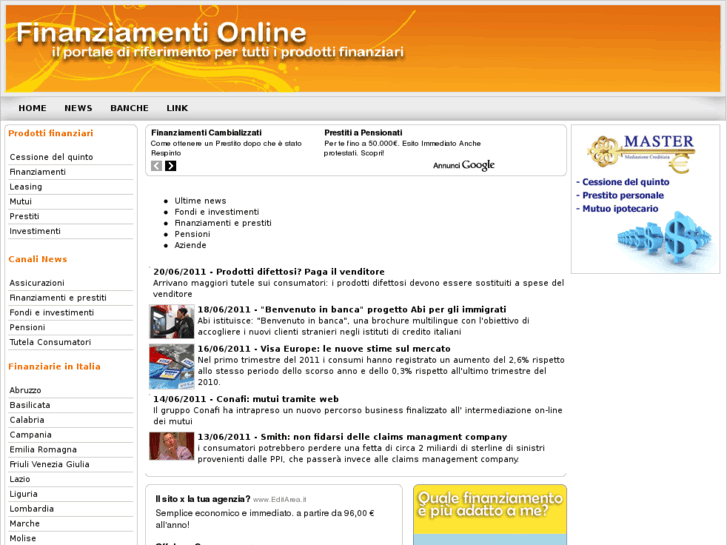Open the HOME menu item
Viewport: 727px width, 545px height.
[x=32, y=108]
